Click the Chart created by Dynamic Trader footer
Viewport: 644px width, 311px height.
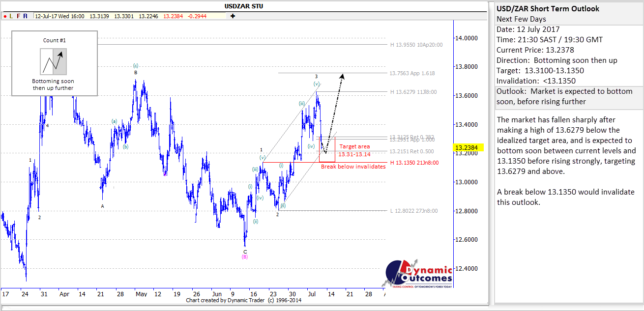click(x=244, y=300)
